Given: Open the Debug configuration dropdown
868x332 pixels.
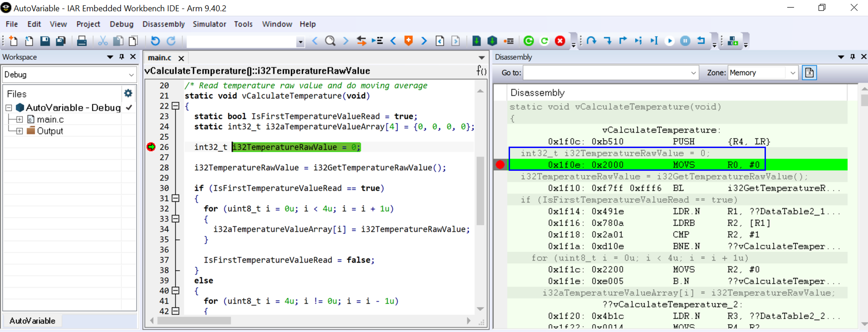Looking at the screenshot, I should coord(131,74).
